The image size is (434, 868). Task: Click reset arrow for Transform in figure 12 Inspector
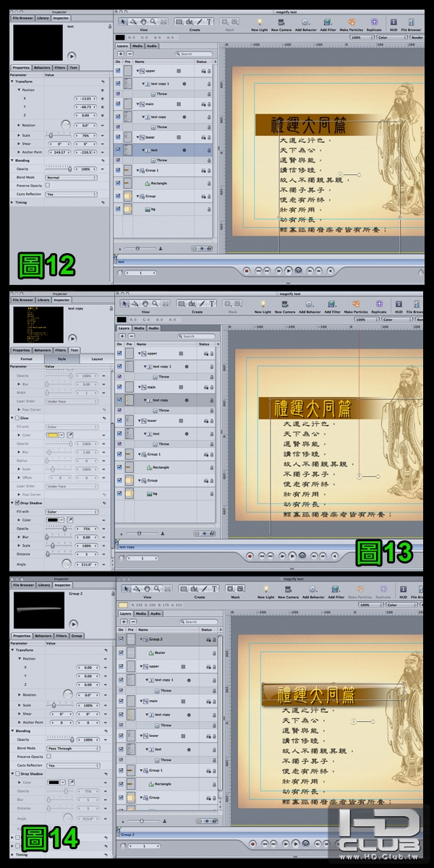(x=103, y=82)
